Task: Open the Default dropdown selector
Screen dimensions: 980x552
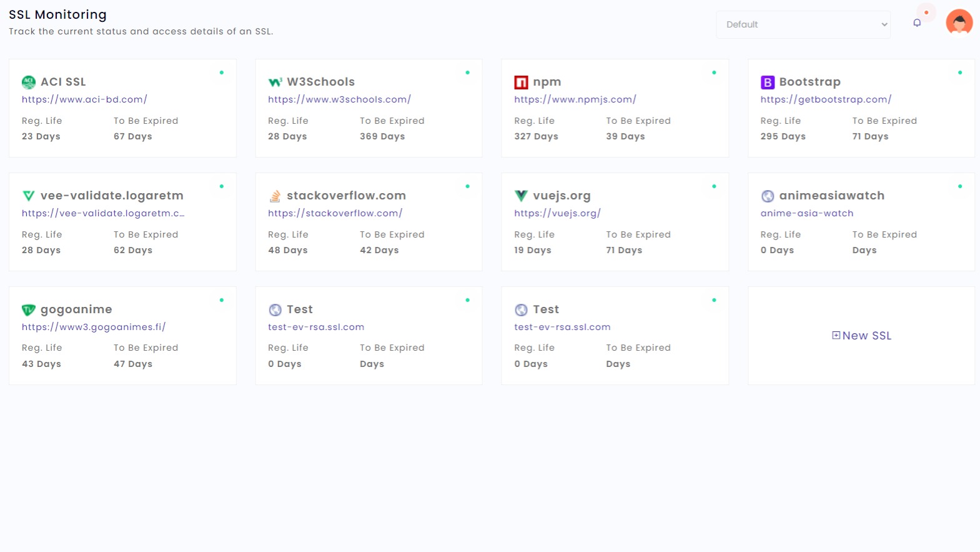Action: pos(803,24)
